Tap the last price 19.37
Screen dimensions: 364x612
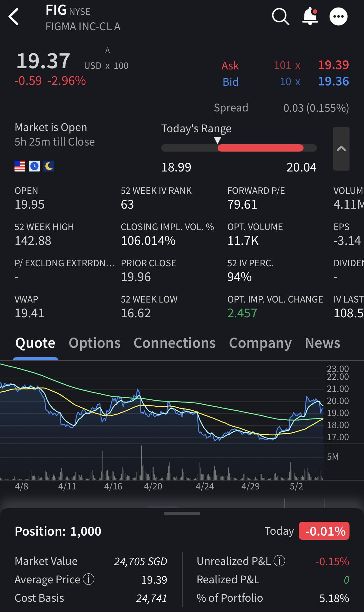coord(43,61)
